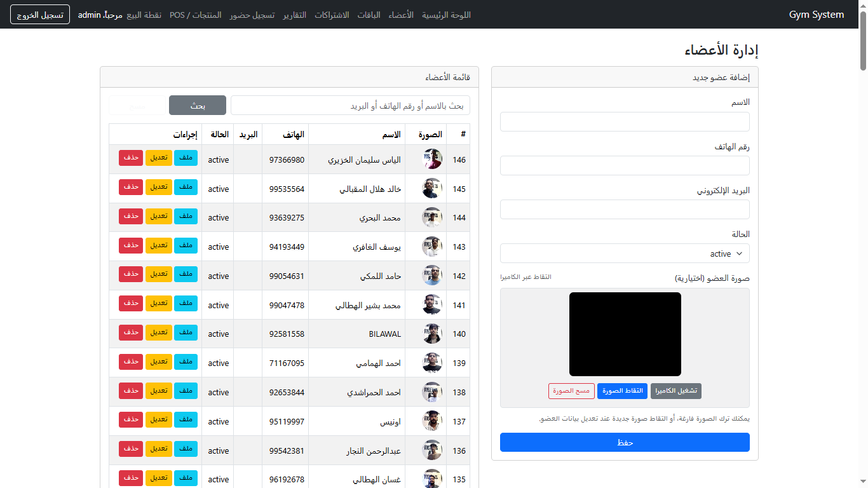This screenshot has height=488, width=868.
Task: Click the تسجيل الخروج logout button
Action: 40,15
